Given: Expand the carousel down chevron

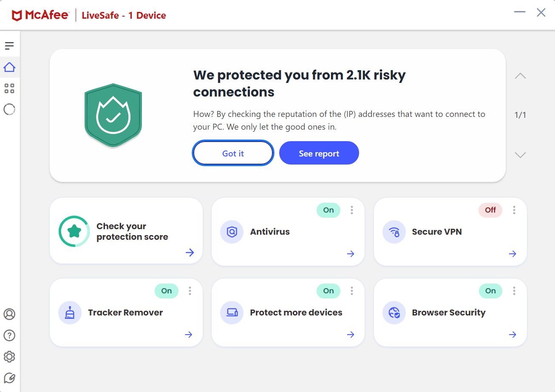Looking at the screenshot, I should point(520,155).
